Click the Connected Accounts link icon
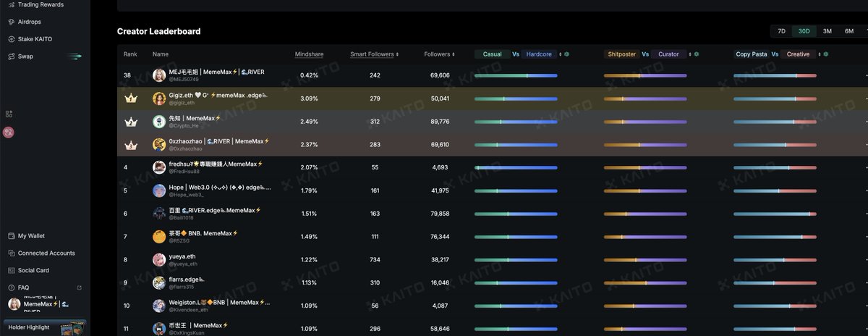The height and width of the screenshot is (336, 868). [11, 253]
